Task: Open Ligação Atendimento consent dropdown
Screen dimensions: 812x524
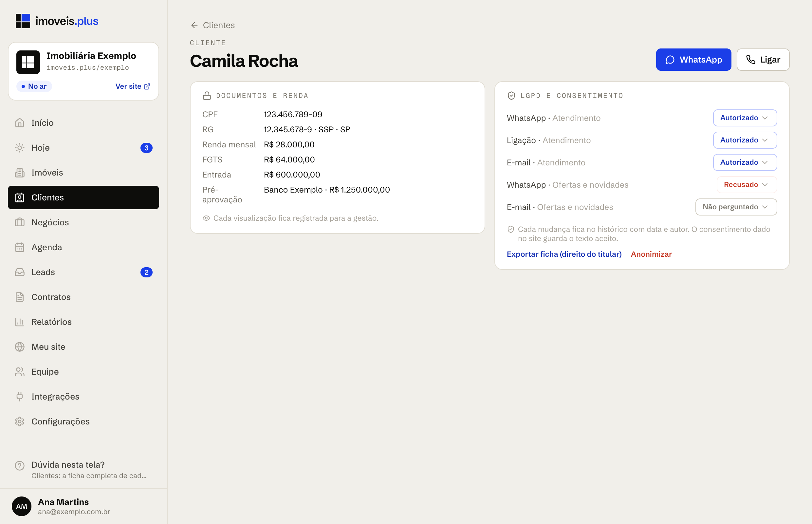Action: pos(745,140)
